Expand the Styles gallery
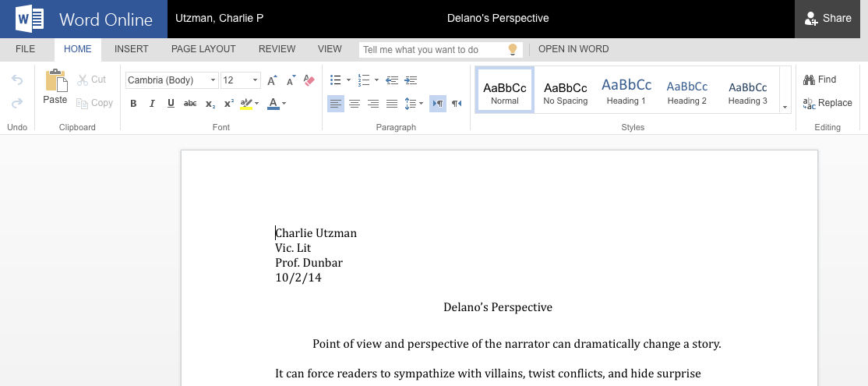 [785, 106]
